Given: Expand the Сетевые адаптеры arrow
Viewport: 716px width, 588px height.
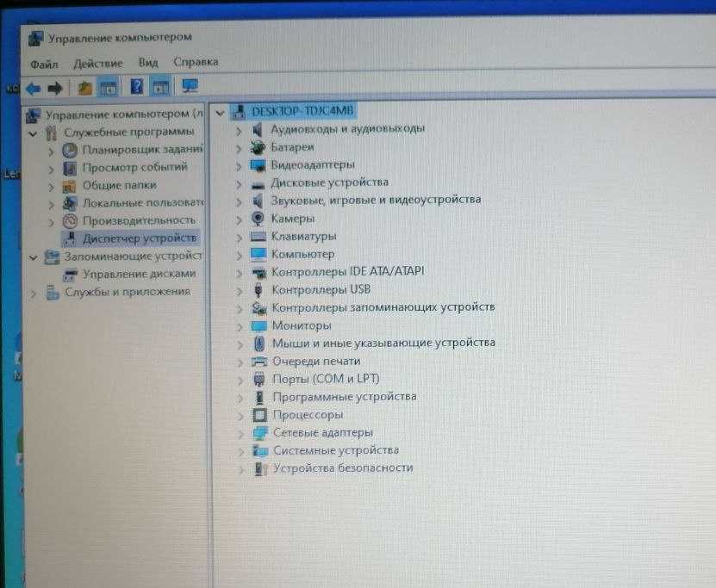Looking at the screenshot, I should (240, 434).
